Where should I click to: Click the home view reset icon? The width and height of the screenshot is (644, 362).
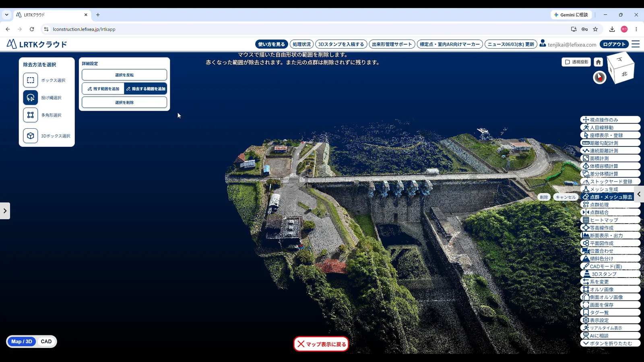click(x=598, y=62)
